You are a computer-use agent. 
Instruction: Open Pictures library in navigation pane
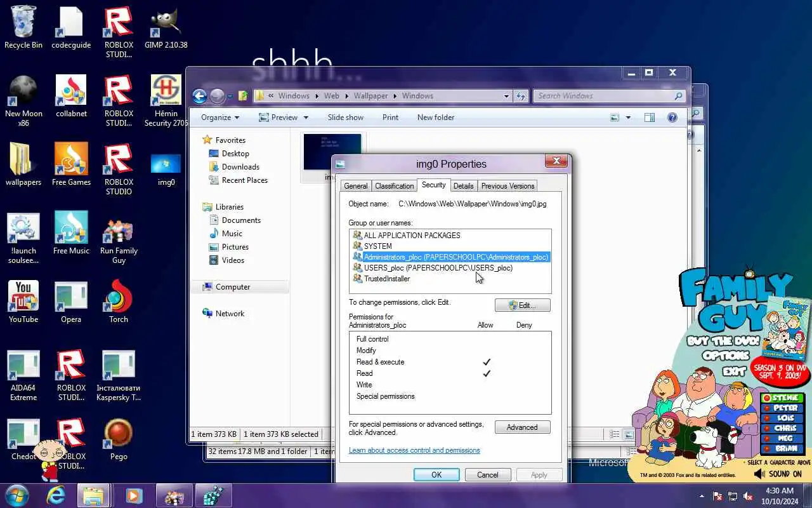[235, 247]
